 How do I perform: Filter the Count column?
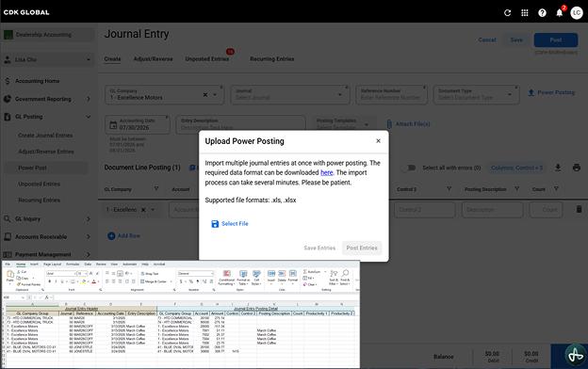(556, 188)
